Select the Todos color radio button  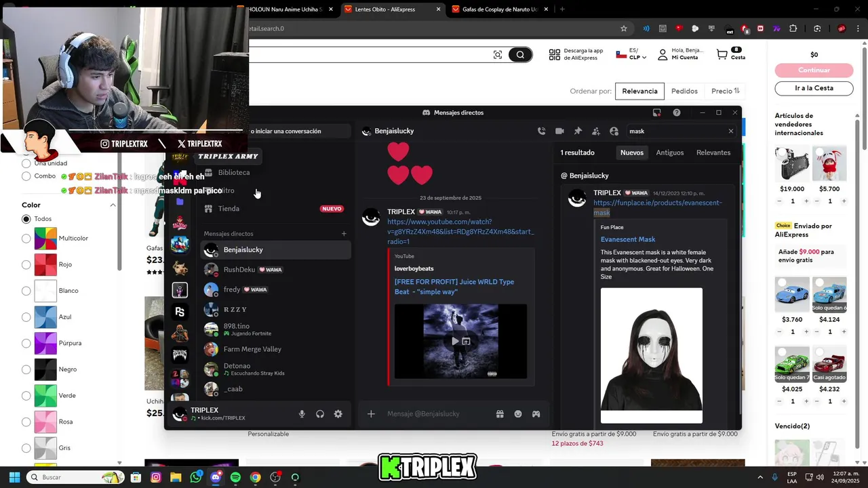pyautogui.click(x=26, y=219)
